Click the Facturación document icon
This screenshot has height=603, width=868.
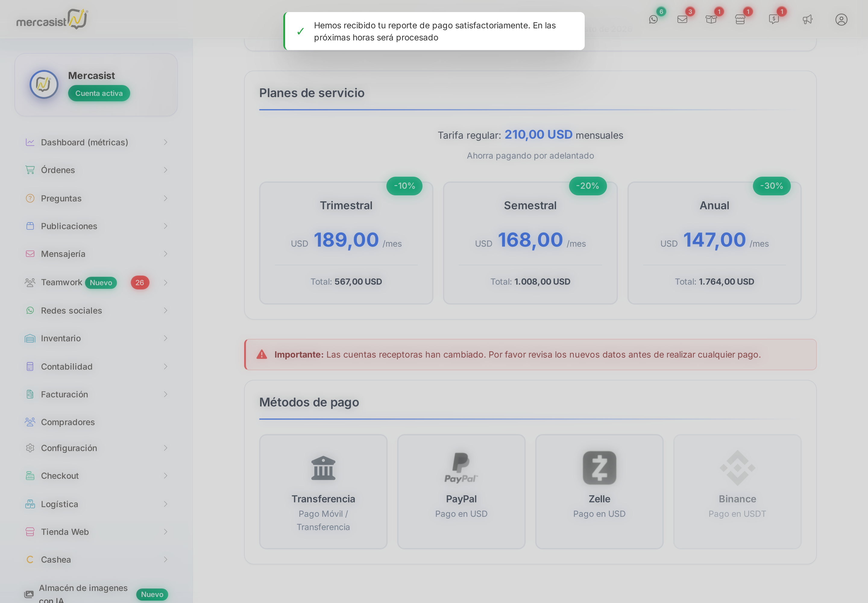click(x=30, y=394)
